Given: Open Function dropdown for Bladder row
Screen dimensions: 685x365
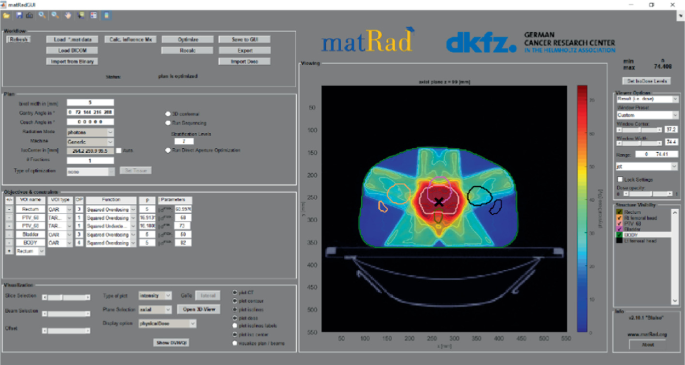Looking at the screenshot, I should (111, 234).
